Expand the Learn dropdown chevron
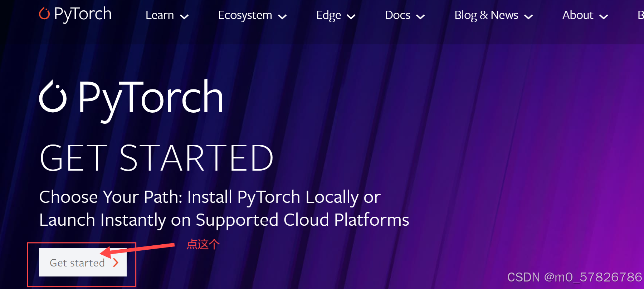Image resolution: width=644 pixels, height=289 pixels. click(184, 16)
